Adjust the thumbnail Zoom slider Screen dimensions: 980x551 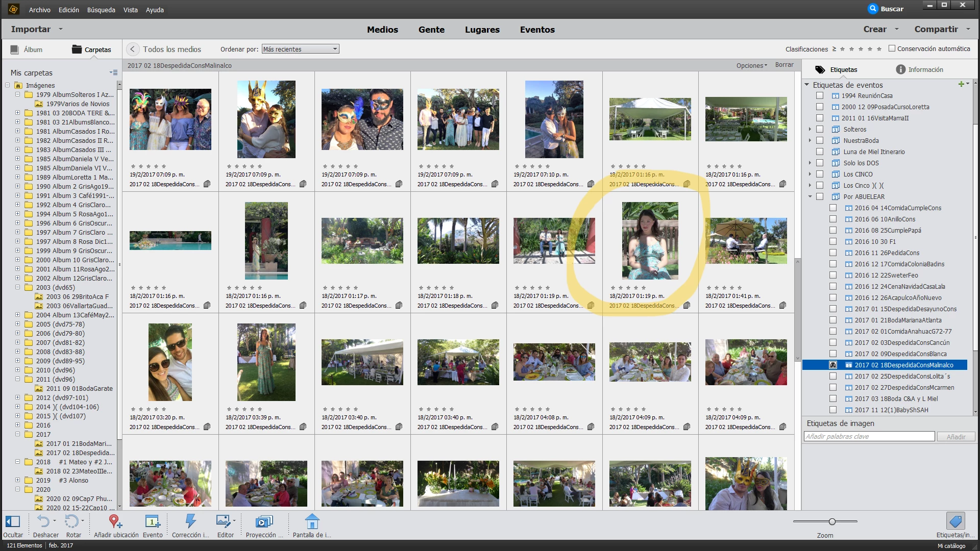point(832,521)
